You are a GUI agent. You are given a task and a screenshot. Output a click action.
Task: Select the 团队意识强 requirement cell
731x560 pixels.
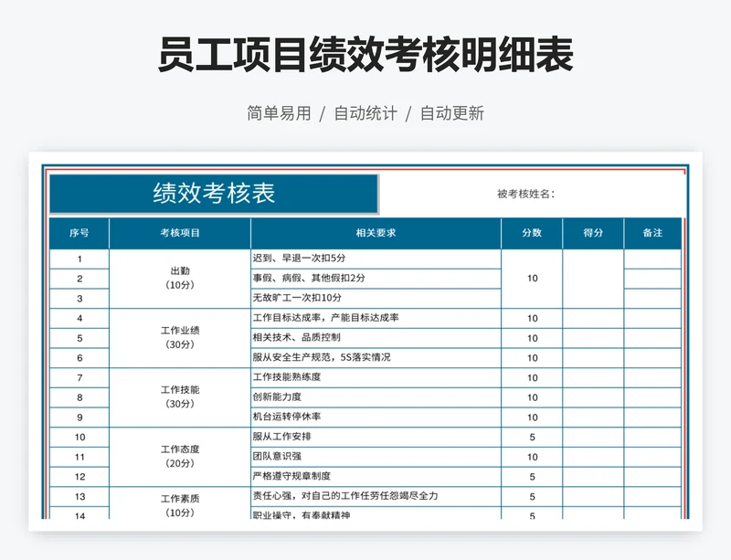pos(376,457)
